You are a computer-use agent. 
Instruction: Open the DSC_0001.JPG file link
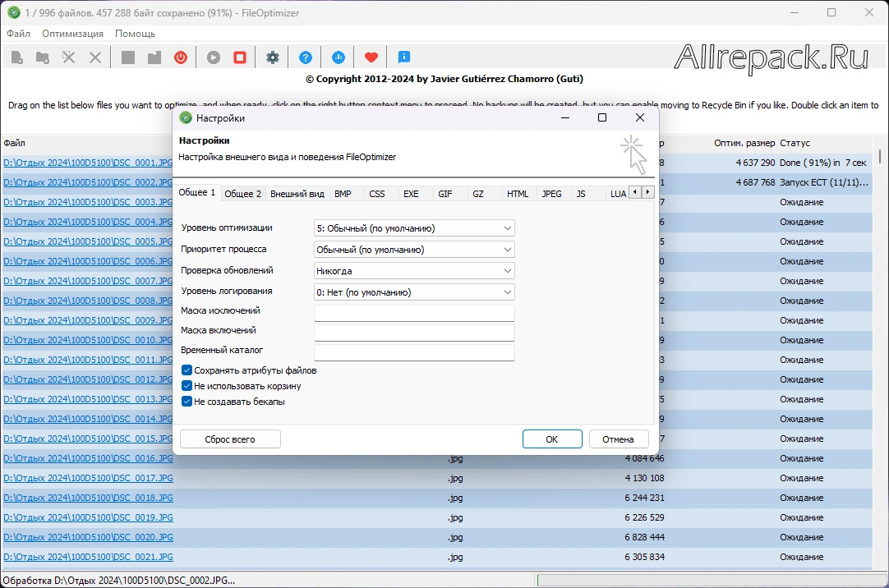coord(88,163)
